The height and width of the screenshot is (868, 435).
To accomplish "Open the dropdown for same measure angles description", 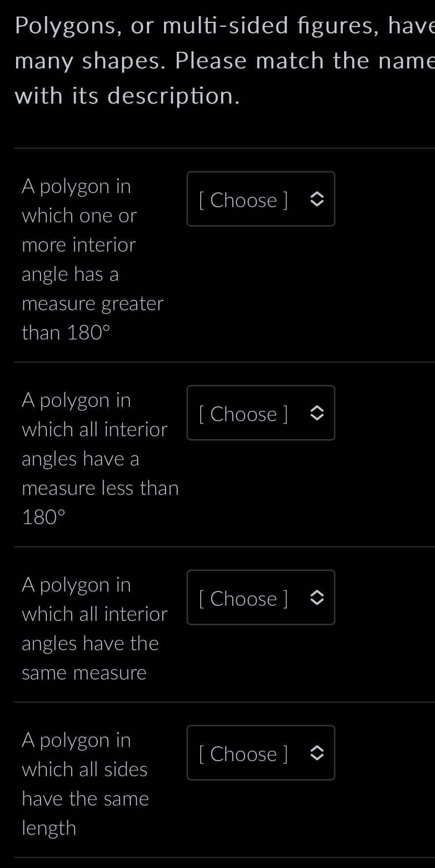I will click(x=260, y=597).
